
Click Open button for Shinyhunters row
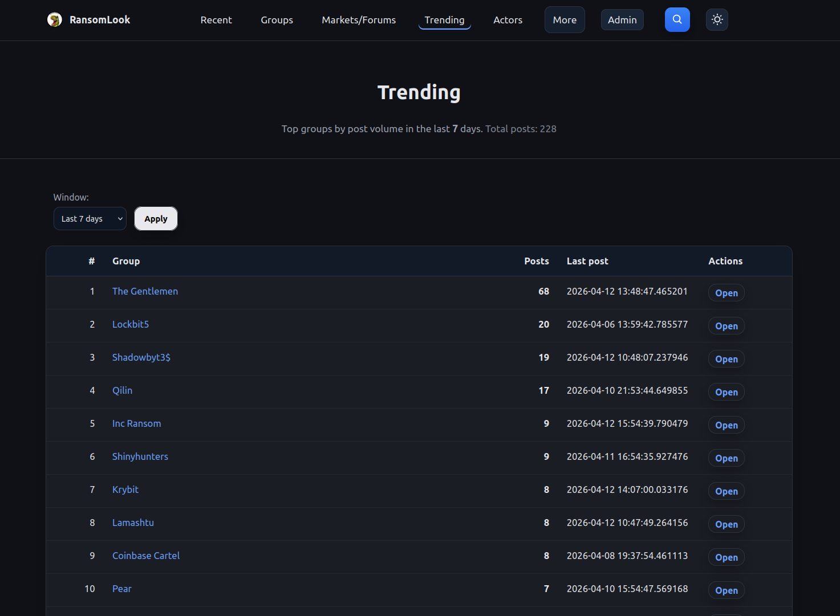coord(726,458)
